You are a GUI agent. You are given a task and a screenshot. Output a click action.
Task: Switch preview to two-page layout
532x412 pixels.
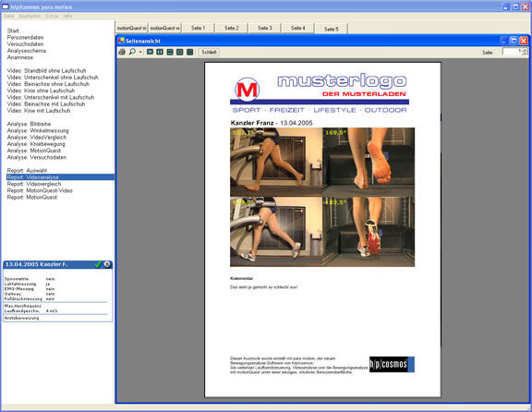(x=160, y=52)
